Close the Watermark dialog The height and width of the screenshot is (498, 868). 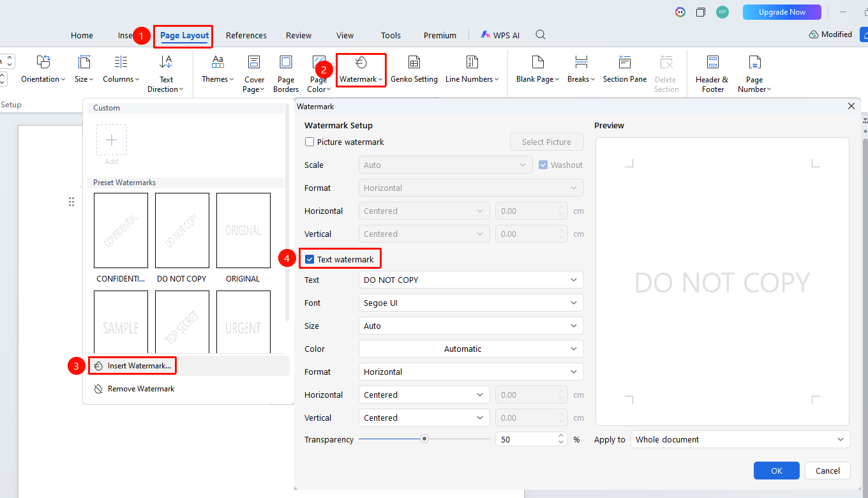[851, 106]
